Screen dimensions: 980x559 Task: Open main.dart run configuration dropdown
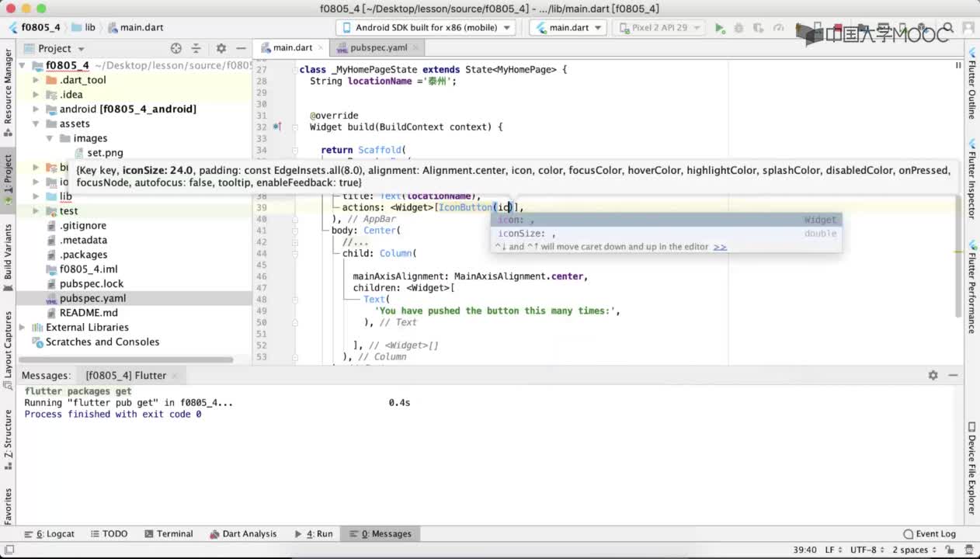(x=568, y=27)
